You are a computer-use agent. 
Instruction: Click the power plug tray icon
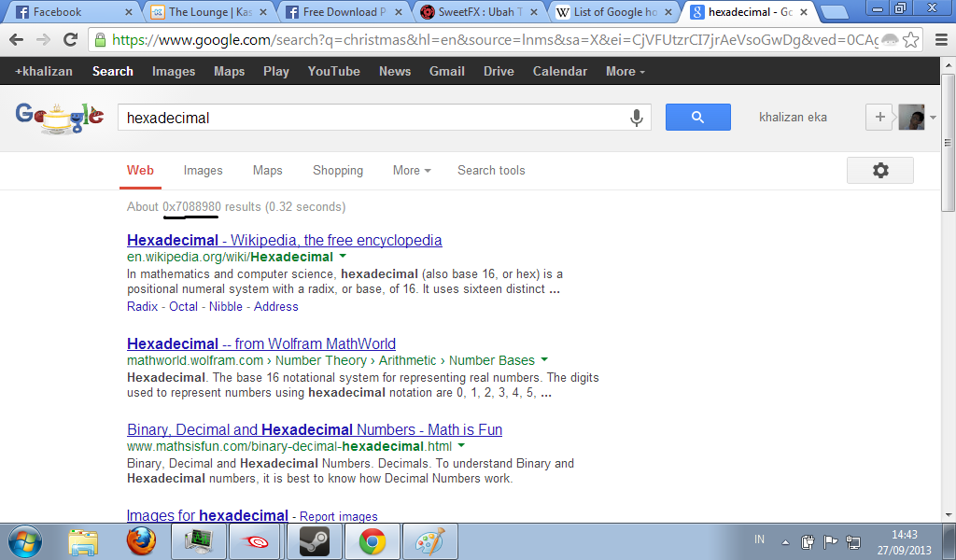808,541
